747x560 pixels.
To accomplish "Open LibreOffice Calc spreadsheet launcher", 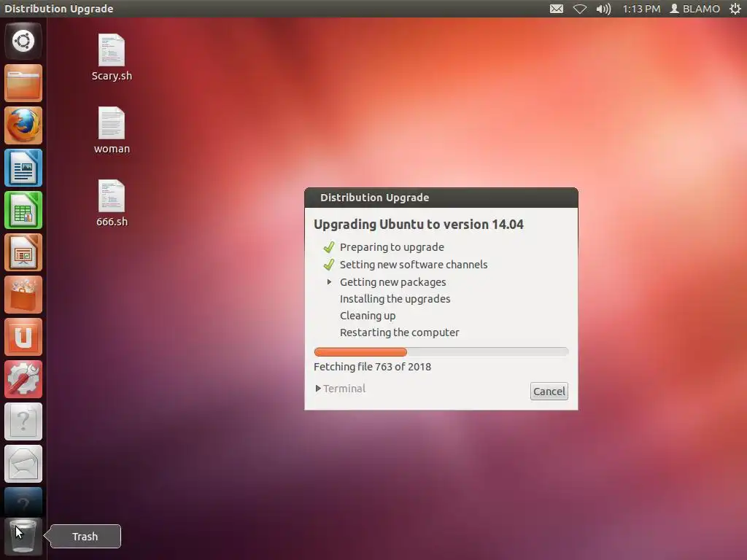I will coord(23,210).
